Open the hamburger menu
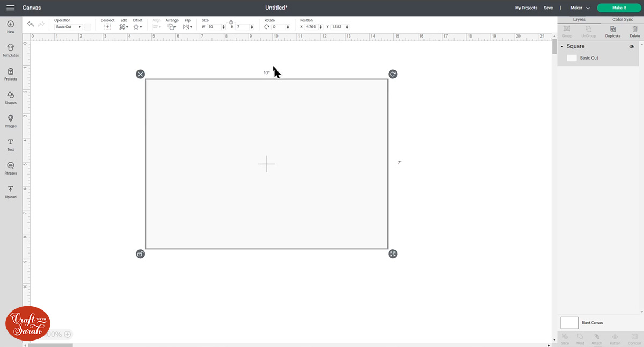The image size is (644, 347). point(10,8)
